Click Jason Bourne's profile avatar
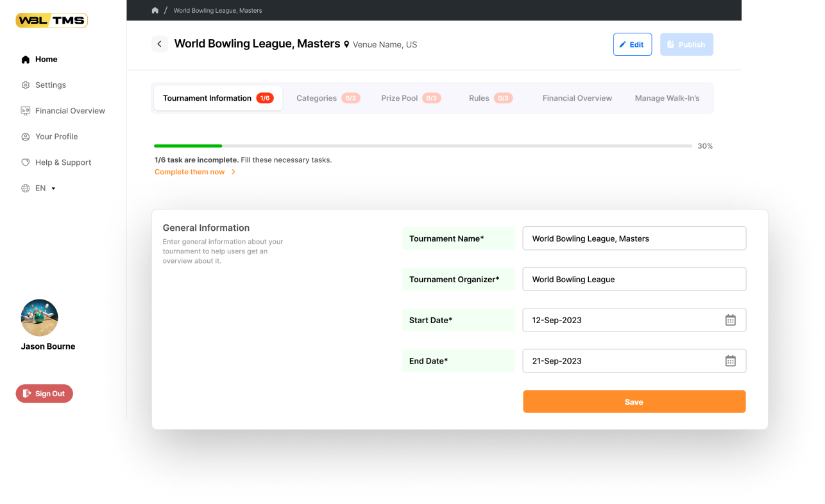The height and width of the screenshot is (504, 825). (x=40, y=318)
